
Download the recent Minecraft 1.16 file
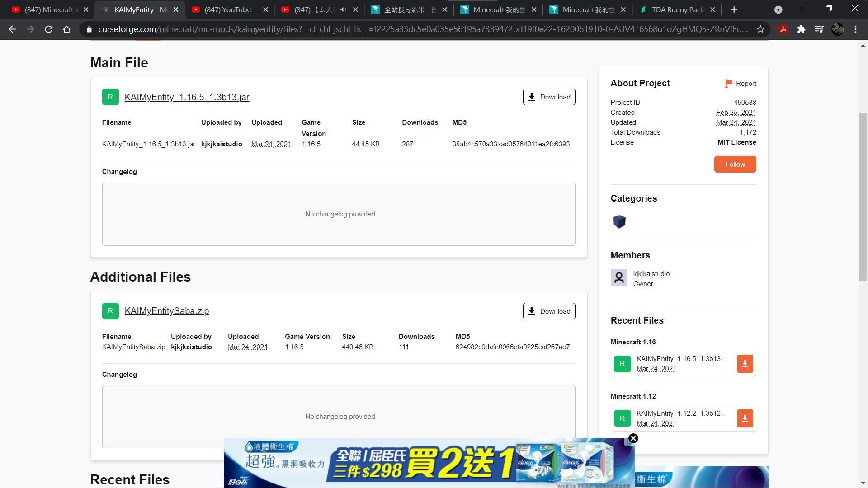pyautogui.click(x=745, y=364)
